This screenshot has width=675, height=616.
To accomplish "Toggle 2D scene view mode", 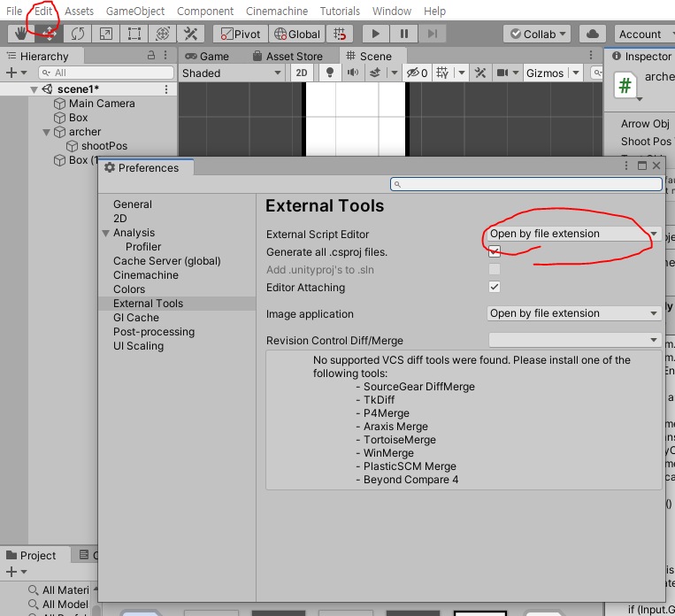I will (302, 73).
